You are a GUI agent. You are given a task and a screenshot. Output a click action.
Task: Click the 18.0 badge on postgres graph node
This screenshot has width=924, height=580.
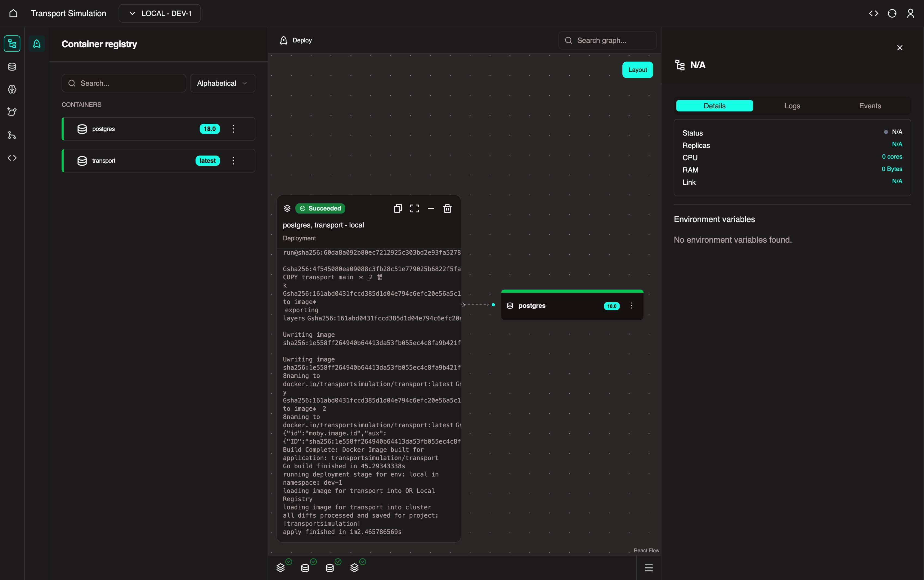pyautogui.click(x=612, y=306)
